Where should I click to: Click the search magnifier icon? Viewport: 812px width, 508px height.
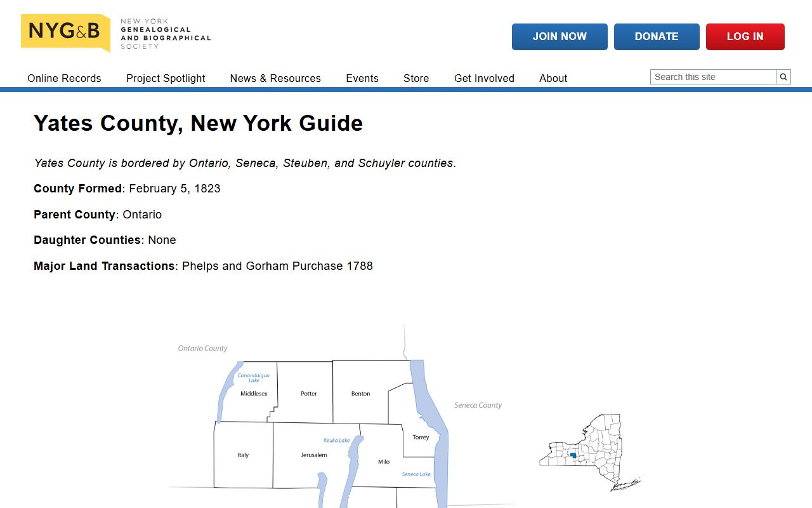[783, 77]
